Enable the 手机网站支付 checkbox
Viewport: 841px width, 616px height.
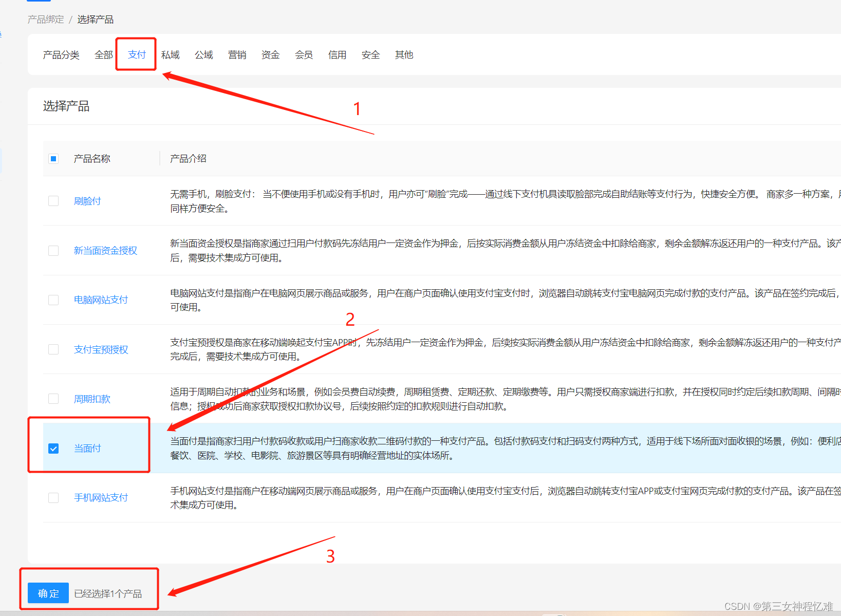(53, 498)
